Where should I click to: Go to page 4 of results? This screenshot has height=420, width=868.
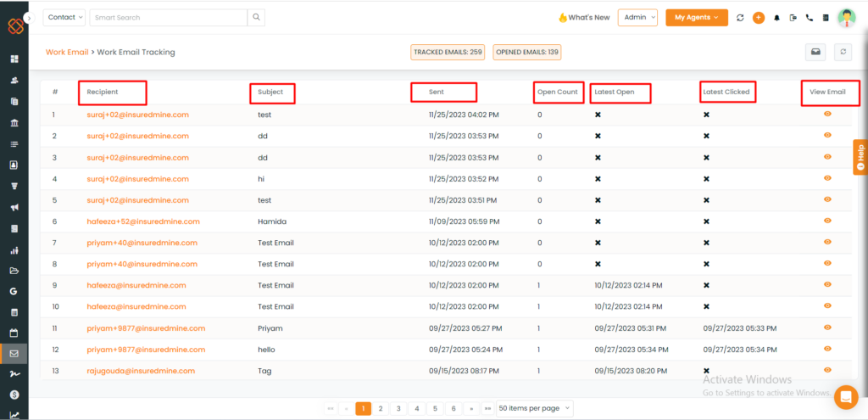click(x=417, y=408)
